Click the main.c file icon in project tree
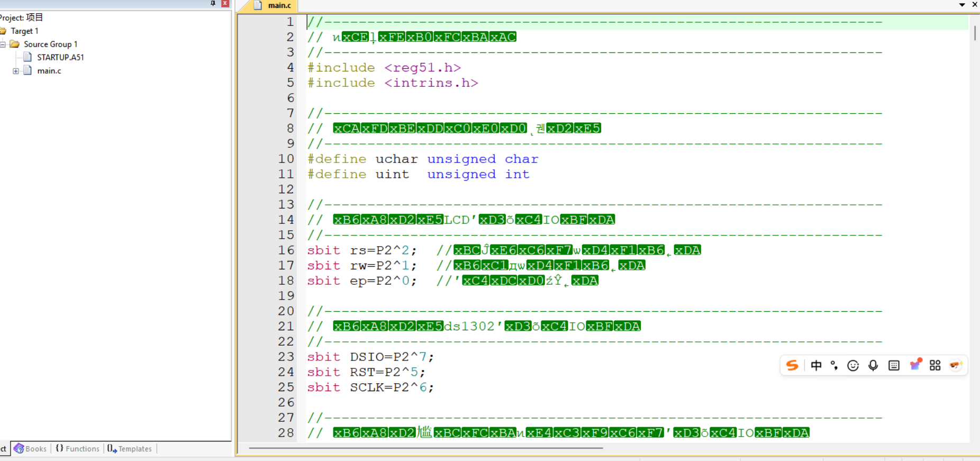 coord(28,70)
